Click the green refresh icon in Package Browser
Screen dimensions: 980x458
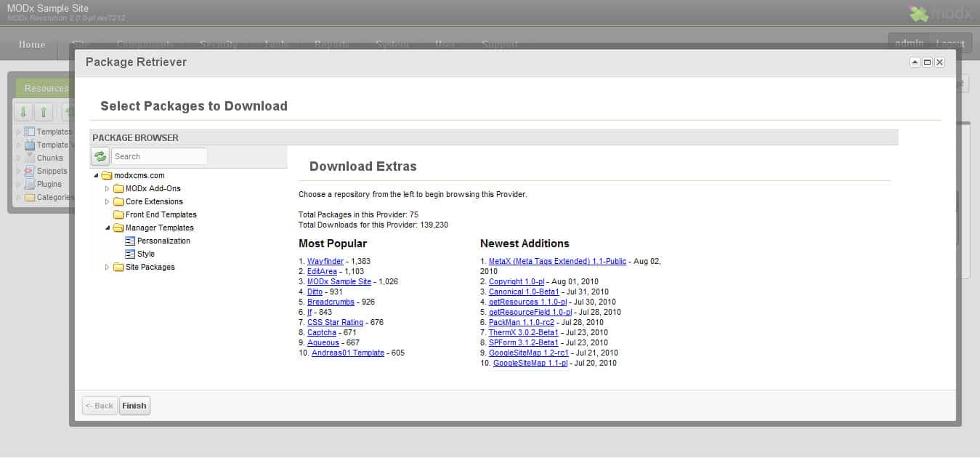click(100, 156)
